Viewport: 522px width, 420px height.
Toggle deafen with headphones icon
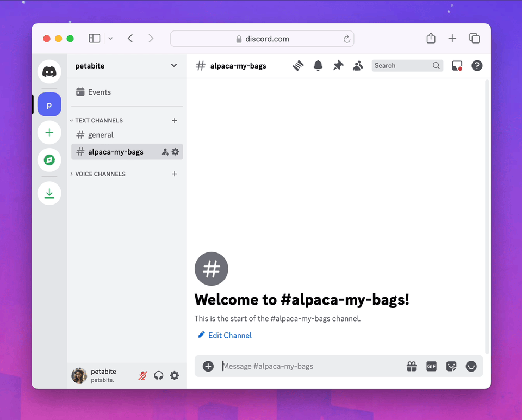tap(159, 375)
